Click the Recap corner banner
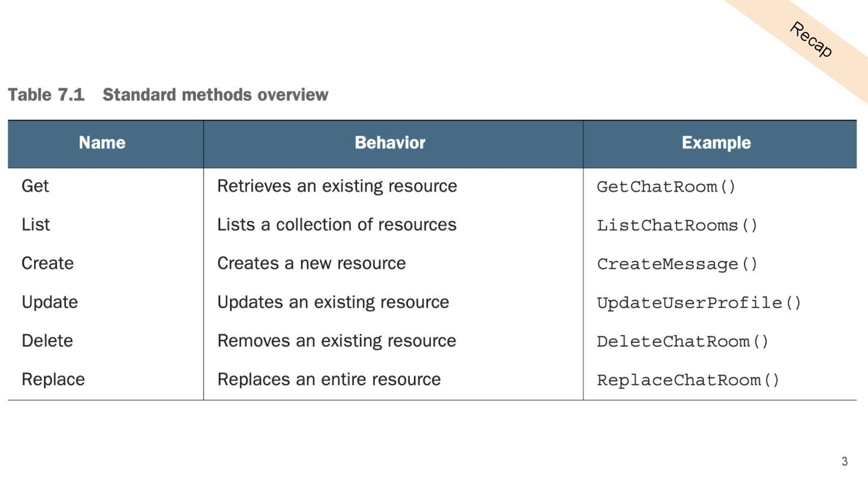Image resolution: width=868 pixels, height=488 pixels. 811,39
